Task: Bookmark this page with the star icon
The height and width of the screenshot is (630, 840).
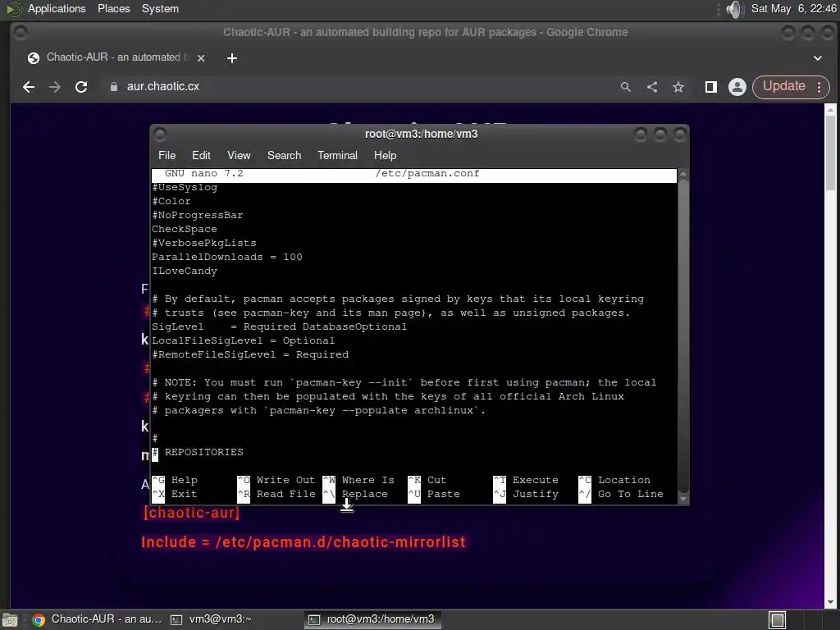Action: tap(678, 87)
